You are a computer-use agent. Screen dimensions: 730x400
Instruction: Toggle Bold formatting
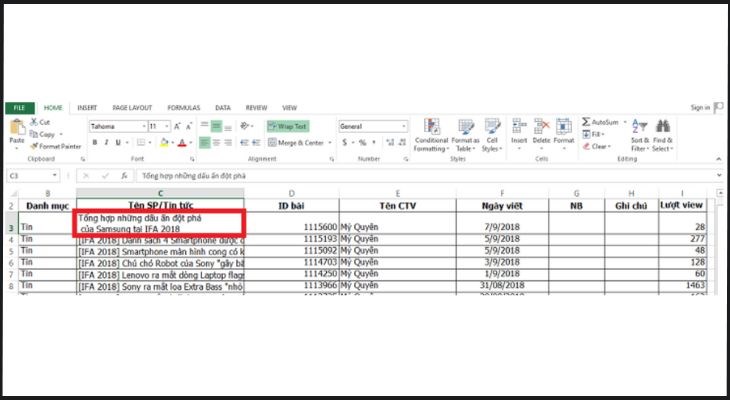tap(93, 143)
